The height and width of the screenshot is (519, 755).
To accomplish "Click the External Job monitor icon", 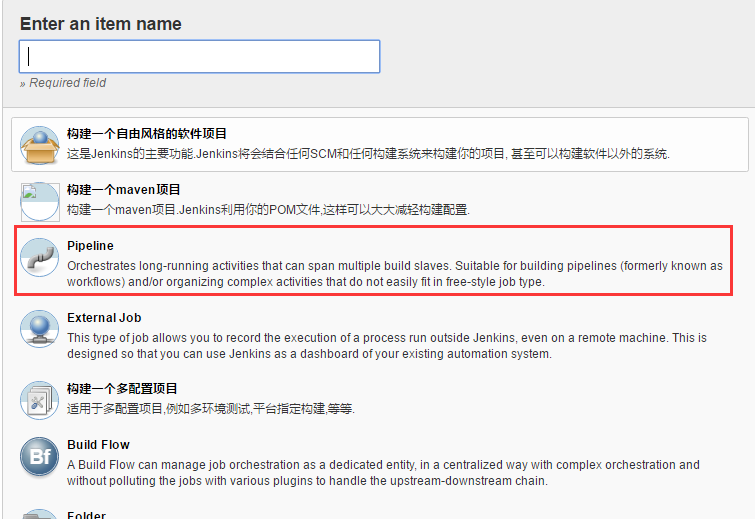I will [39, 329].
